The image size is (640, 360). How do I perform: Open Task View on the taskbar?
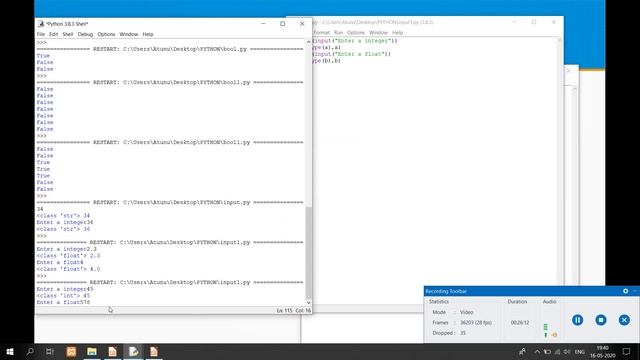[50, 351]
